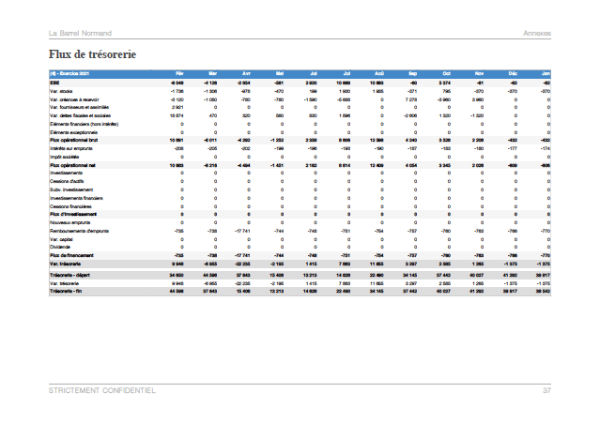Click the 'STRICTEMENT CONFIDENTIEL' footer text
This screenshot has height=423, width=600.
(102, 390)
